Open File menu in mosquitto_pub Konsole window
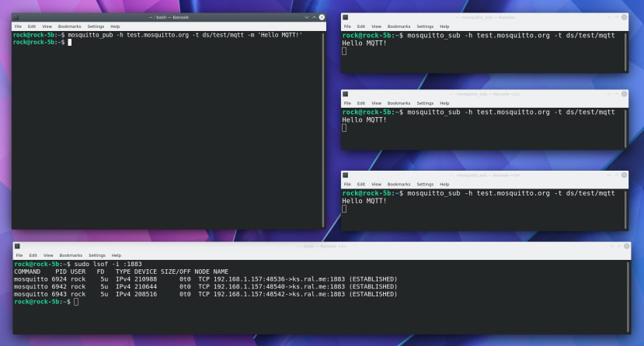This screenshot has width=644, height=346. point(18,26)
